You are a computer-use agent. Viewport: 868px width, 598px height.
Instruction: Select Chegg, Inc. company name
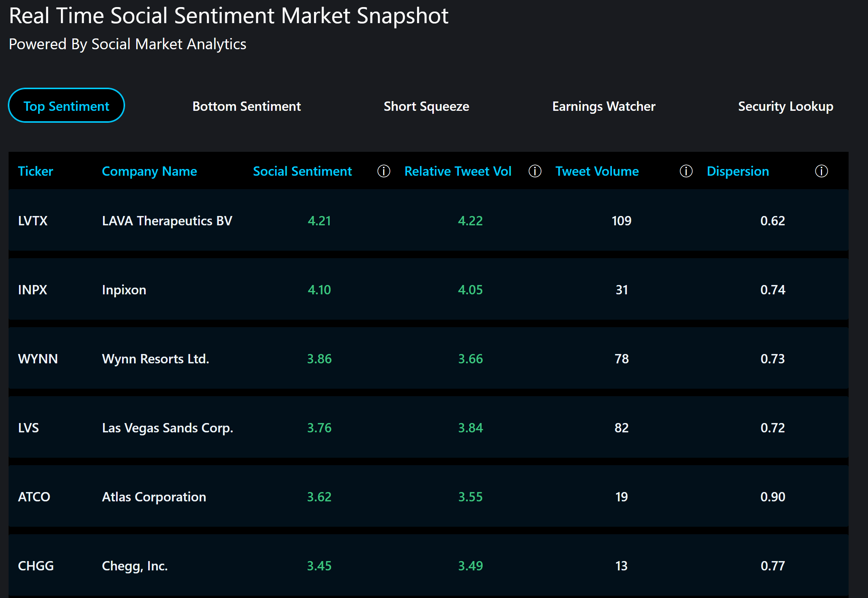(135, 566)
